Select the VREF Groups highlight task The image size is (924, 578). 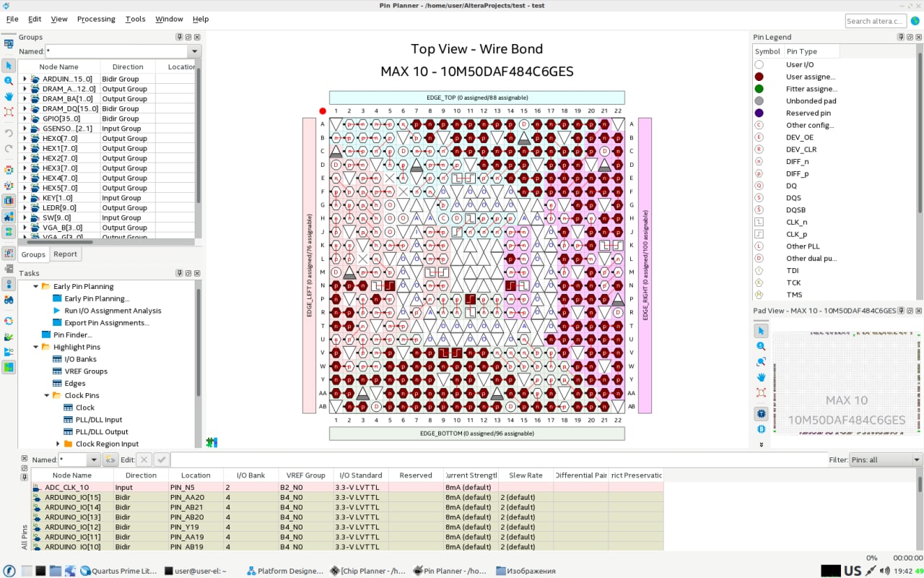point(86,371)
